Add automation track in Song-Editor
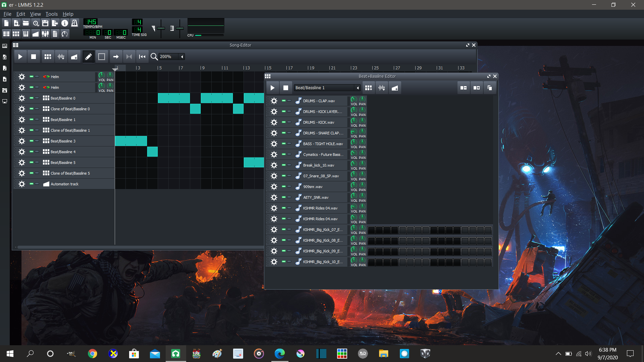Image resolution: width=644 pixels, height=362 pixels. (x=74, y=57)
